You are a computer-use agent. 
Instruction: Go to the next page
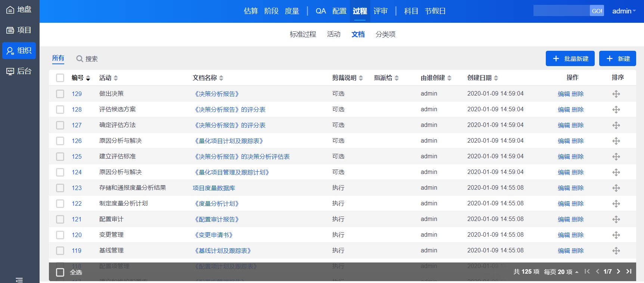click(618, 271)
